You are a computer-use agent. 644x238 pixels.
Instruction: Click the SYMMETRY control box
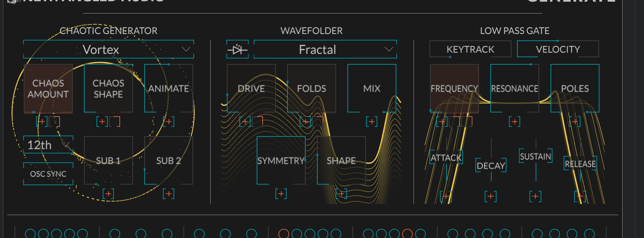point(281,160)
